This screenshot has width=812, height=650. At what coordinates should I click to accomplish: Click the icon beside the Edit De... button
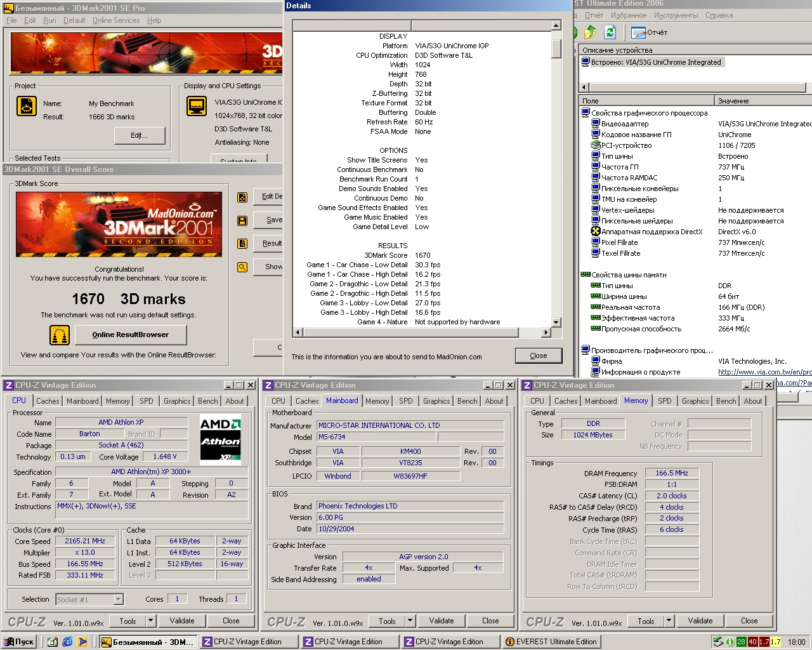point(242,197)
